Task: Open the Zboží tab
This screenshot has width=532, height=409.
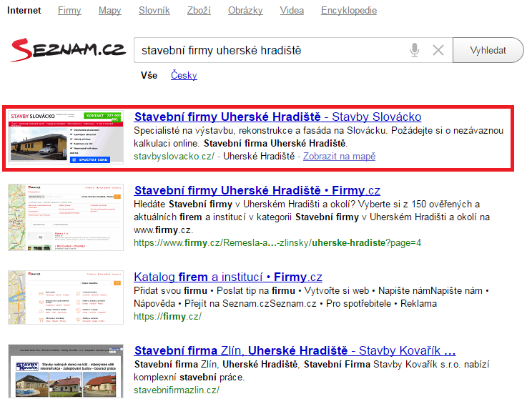Action: tap(199, 11)
